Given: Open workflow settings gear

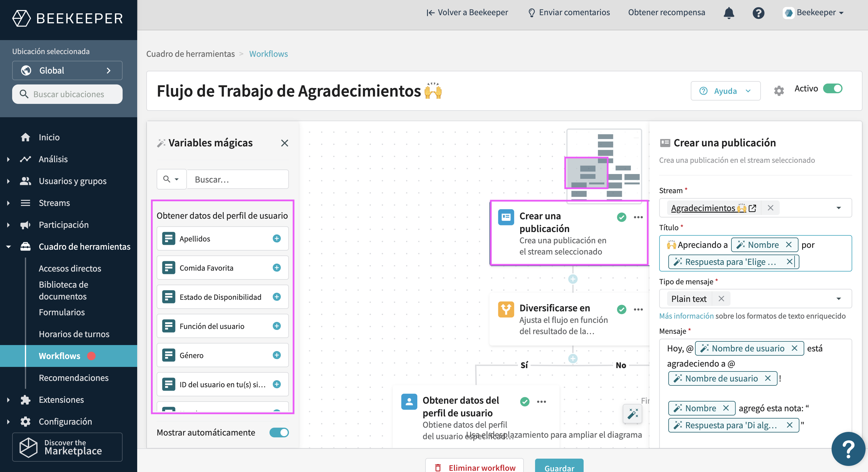Looking at the screenshot, I should 779,90.
